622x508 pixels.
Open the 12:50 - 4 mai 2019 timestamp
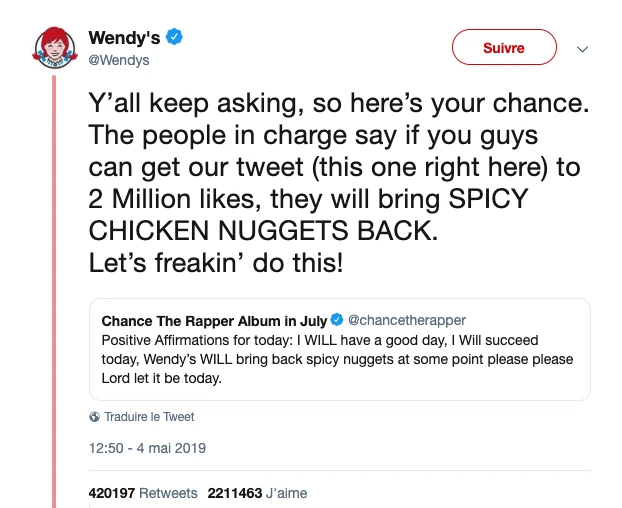coord(147,448)
